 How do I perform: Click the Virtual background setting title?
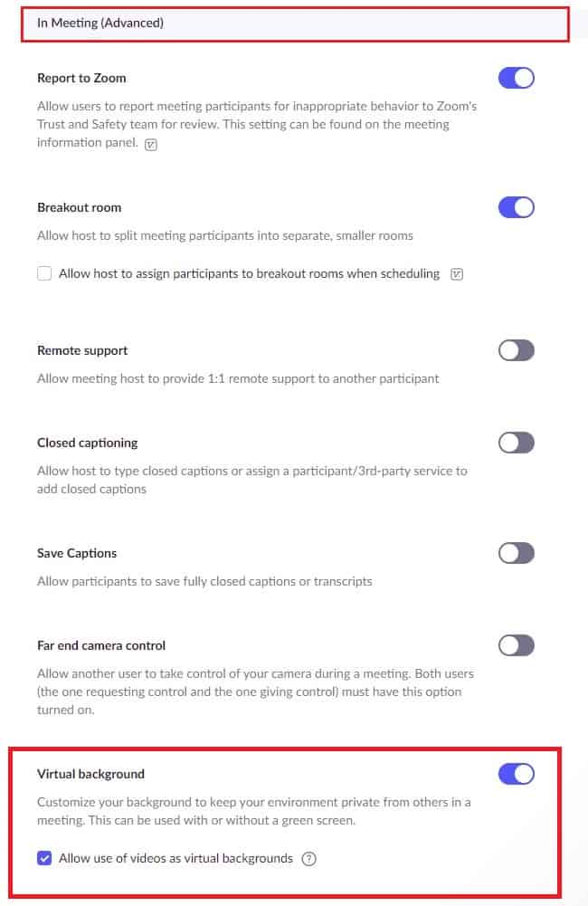point(90,774)
